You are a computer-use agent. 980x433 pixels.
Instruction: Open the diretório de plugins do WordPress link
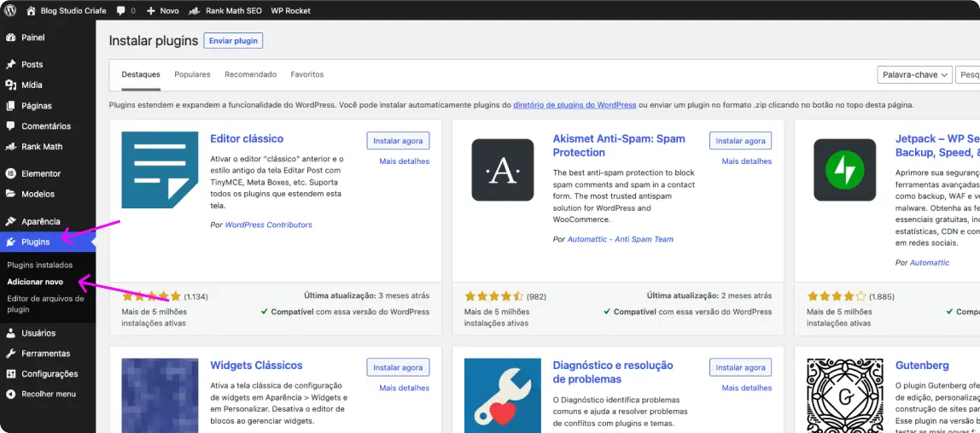[575, 105]
